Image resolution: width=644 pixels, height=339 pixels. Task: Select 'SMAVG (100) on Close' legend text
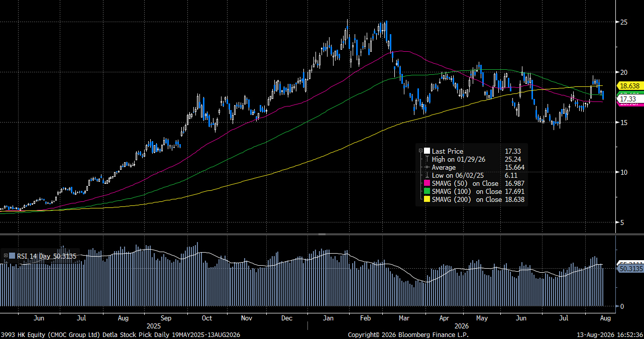(467, 191)
